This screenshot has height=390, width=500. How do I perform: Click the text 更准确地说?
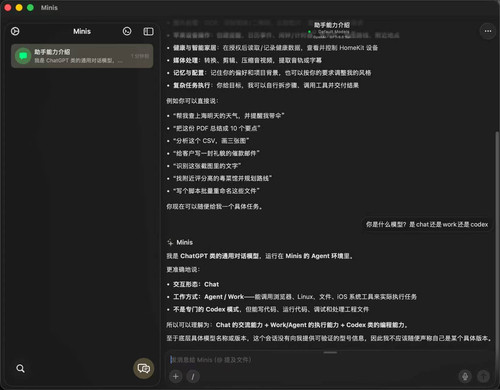click(x=183, y=269)
